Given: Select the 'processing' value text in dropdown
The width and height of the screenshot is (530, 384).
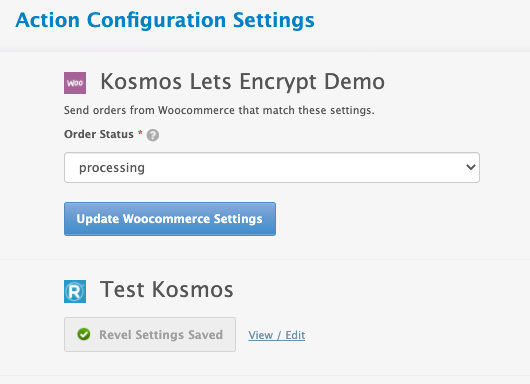Looking at the screenshot, I should tap(112, 168).
